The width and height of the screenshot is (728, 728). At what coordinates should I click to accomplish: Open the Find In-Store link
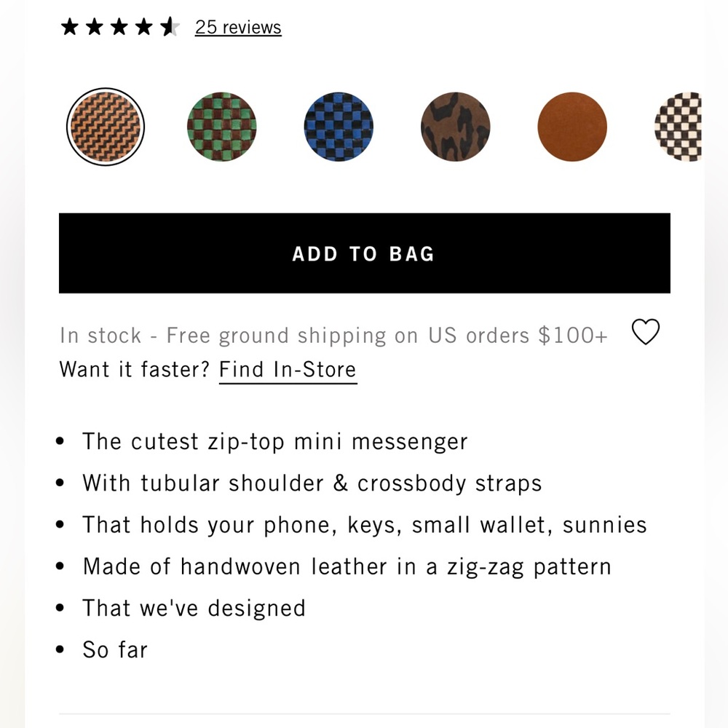(x=288, y=370)
